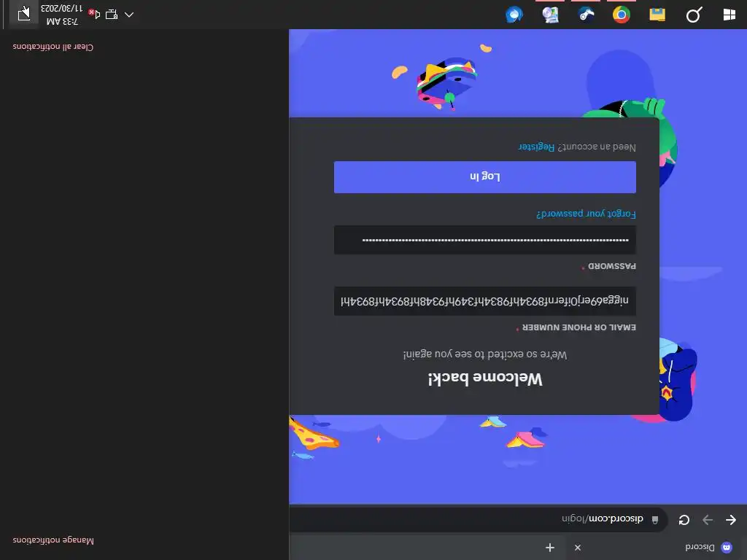747x560 pixels.
Task: Click the taskbar icon next to Steam
Action: tap(550, 15)
